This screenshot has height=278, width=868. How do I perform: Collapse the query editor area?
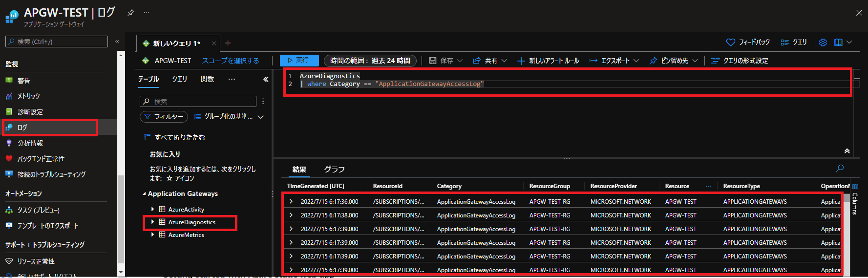click(x=847, y=151)
